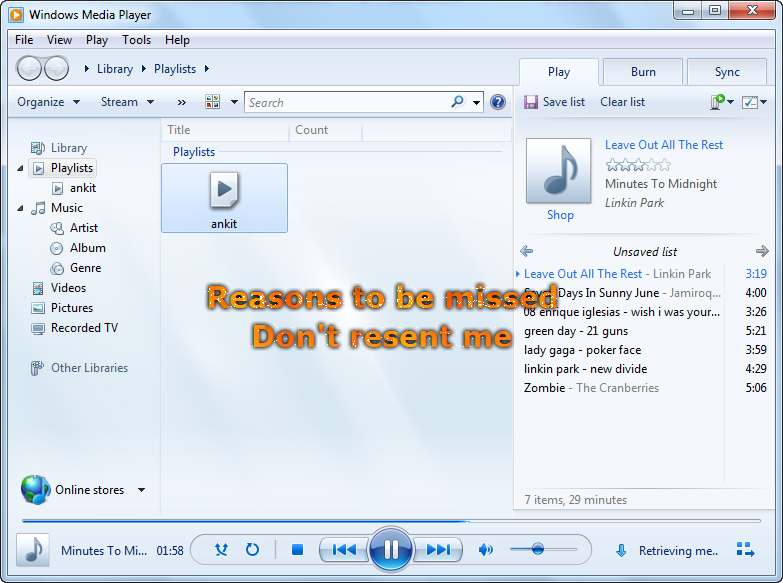Click the volume slider
The image size is (783, 583).
[543, 549]
